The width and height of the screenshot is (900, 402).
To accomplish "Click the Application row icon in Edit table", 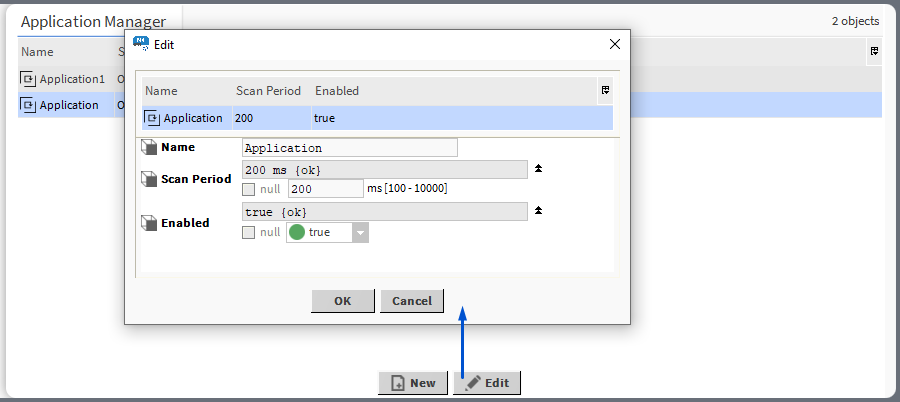I will point(153,118).
